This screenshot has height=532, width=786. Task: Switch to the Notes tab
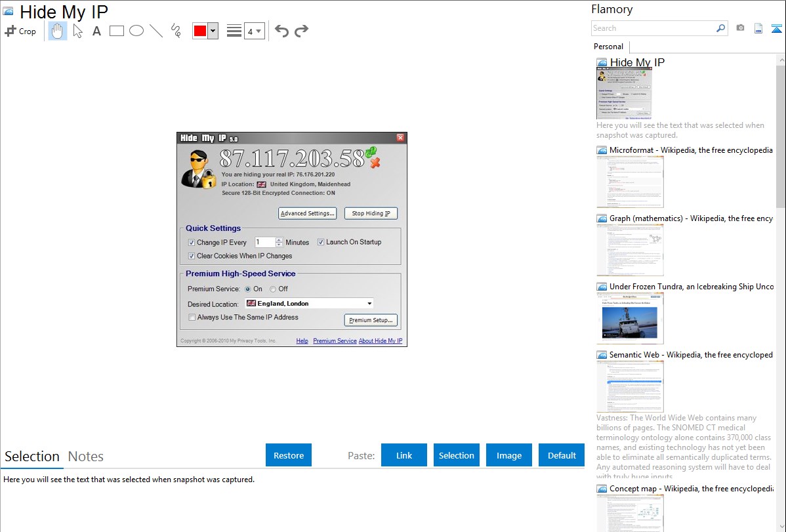[86, 457]
